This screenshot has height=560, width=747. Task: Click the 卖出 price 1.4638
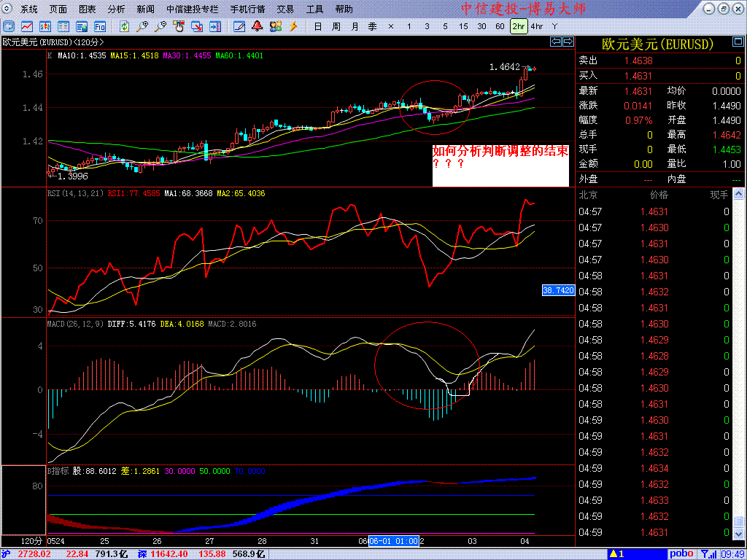click(x=638, y=61)
